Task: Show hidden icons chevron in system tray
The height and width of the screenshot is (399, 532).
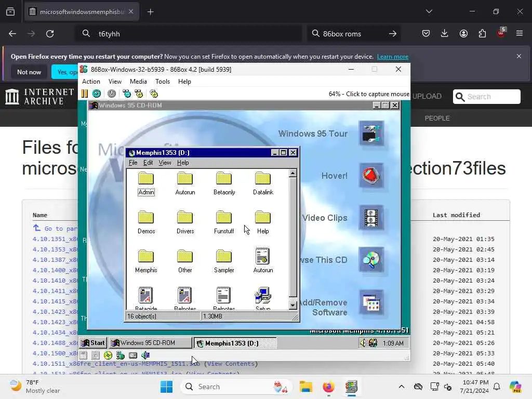Action: point(402,387)
